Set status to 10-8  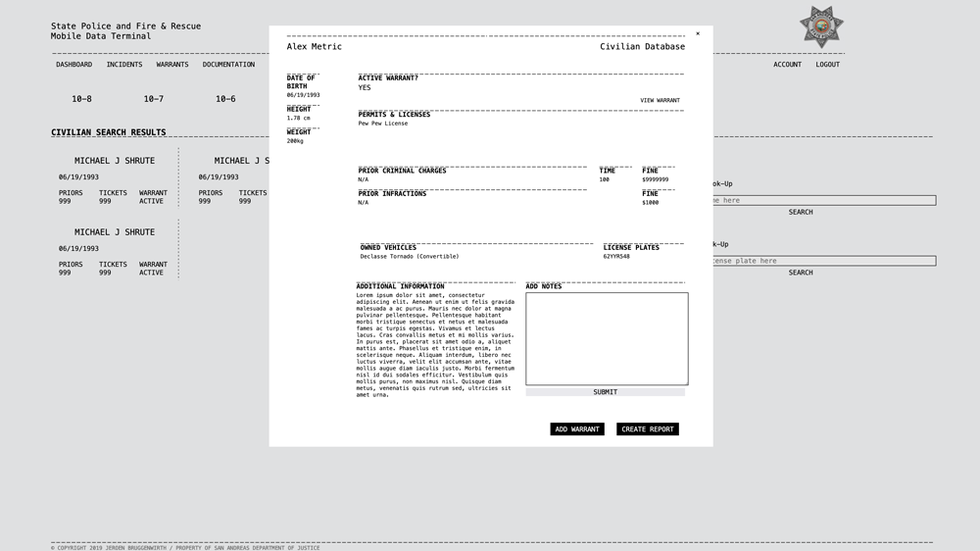[81, 99]
